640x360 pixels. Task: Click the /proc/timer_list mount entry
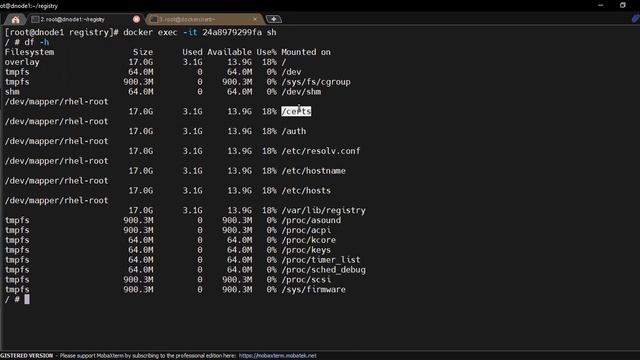point(321,260)
